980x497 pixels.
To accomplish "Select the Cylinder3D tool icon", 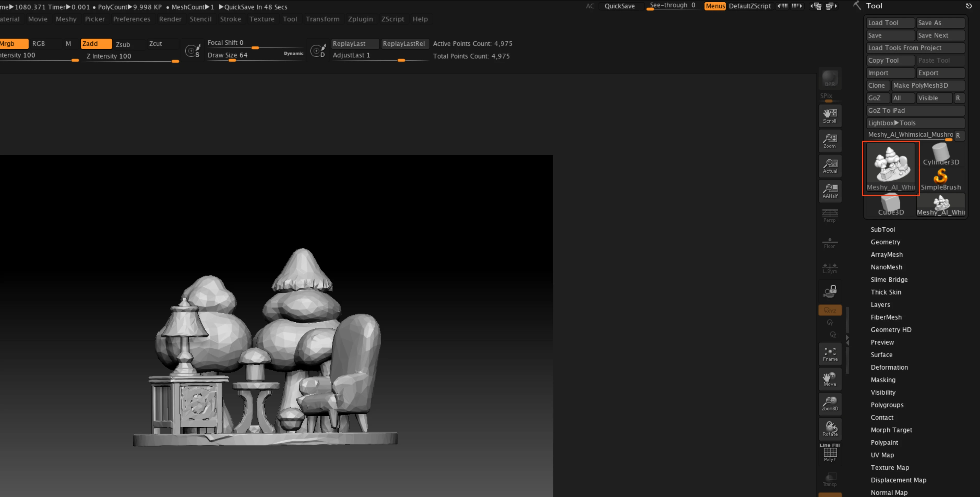I will click(x=940, y=155).
